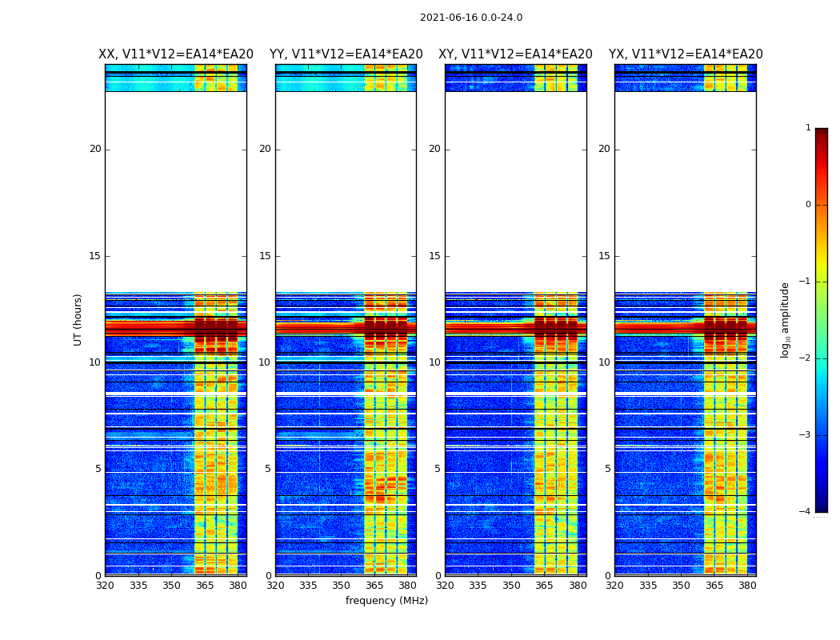Screen dimensions: 840x640
Task: Select the log10 amplitude colorbar label
Action: tap(786, 319)
